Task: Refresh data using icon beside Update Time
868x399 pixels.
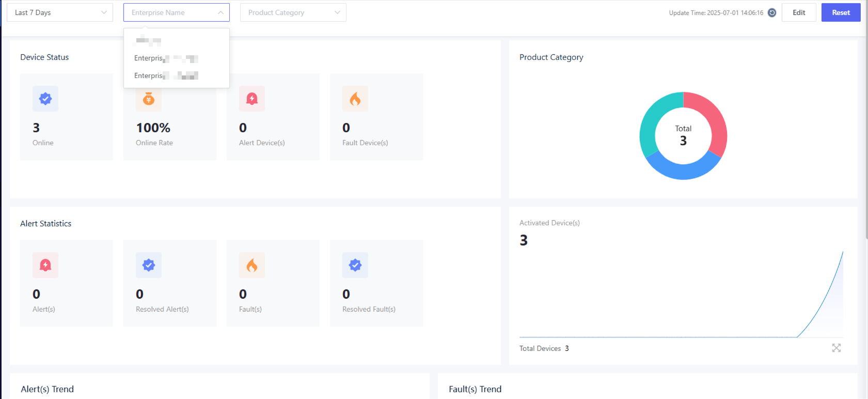Action: (x=772, y=13)
